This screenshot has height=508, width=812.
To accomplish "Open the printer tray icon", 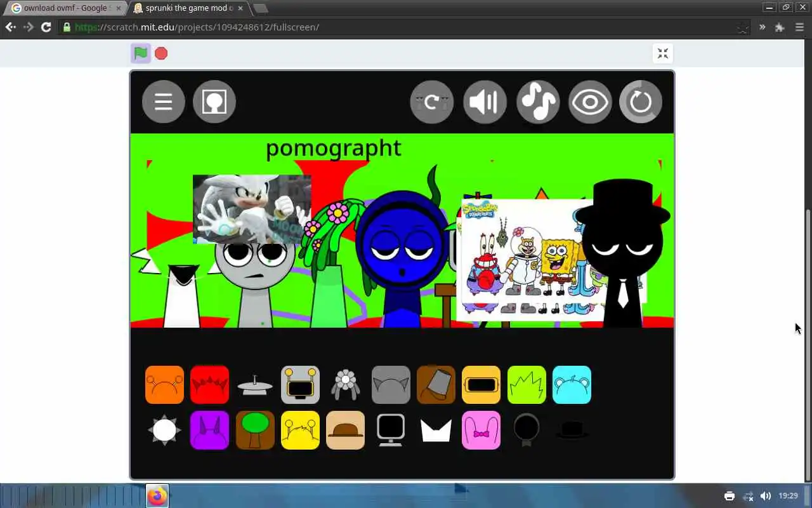I will [730, 496].
